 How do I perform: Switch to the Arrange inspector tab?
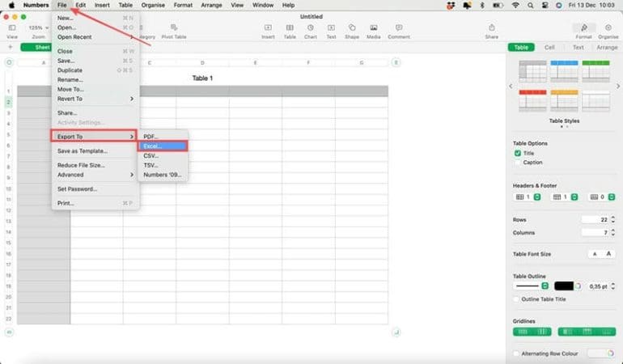tap(607, 47)
